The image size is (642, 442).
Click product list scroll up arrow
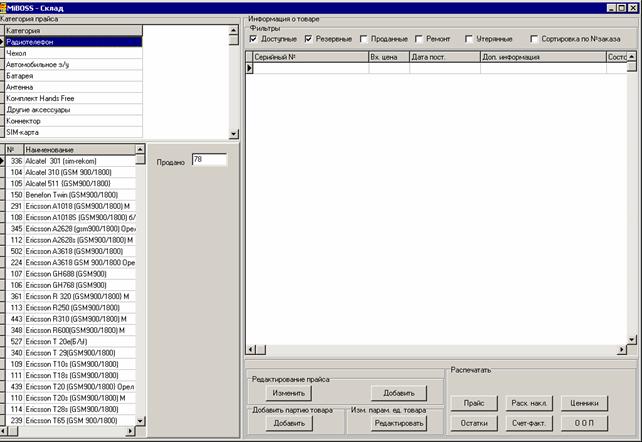coord(140,149)
